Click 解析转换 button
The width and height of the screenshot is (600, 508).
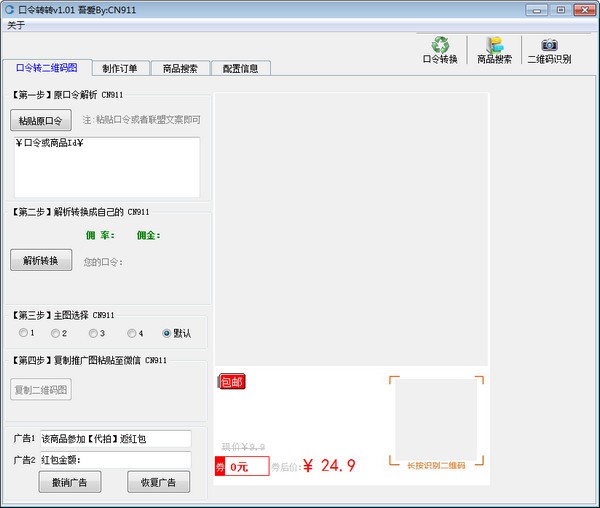[41, 261]
